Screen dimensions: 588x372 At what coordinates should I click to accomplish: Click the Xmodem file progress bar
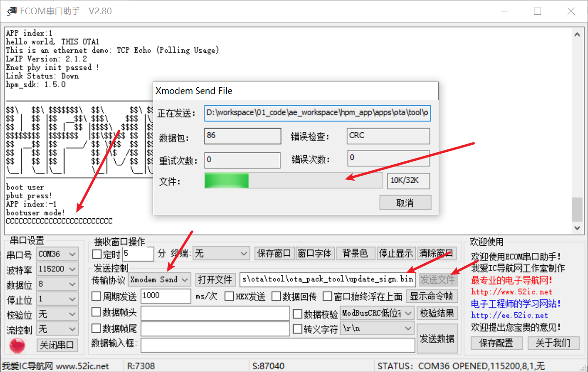(x=294, y=181)
